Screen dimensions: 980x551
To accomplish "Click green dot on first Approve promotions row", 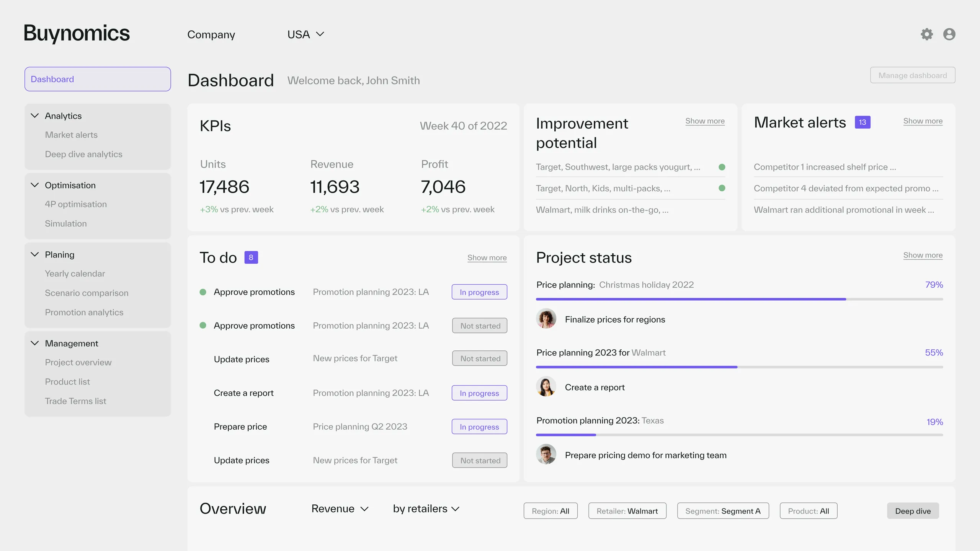I will [x=203, y=292].
